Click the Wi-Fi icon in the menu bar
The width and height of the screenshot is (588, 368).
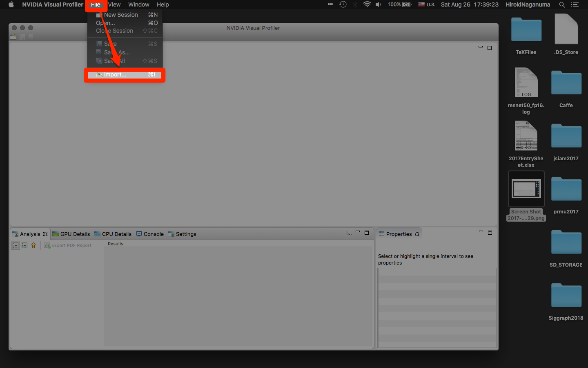coord(367,4)
